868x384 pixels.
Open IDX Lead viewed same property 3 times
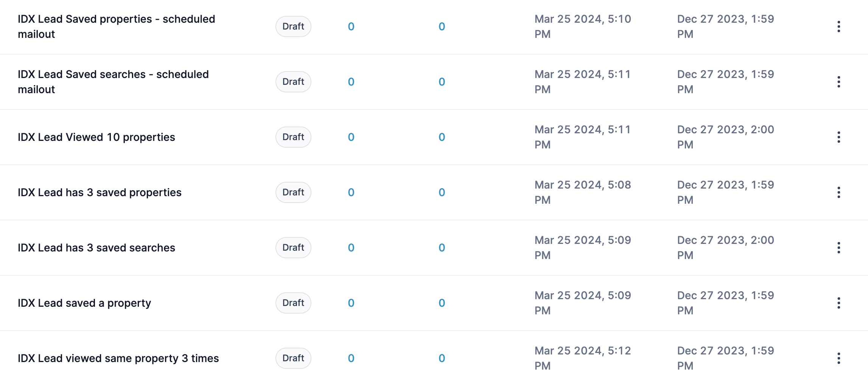[118, 358]
